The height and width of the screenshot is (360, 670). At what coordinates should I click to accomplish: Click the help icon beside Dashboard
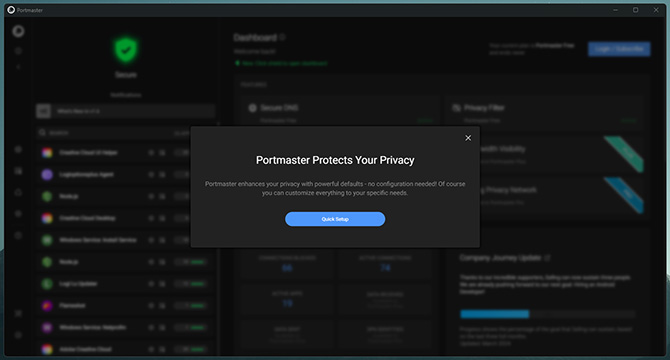coord(282,37)
